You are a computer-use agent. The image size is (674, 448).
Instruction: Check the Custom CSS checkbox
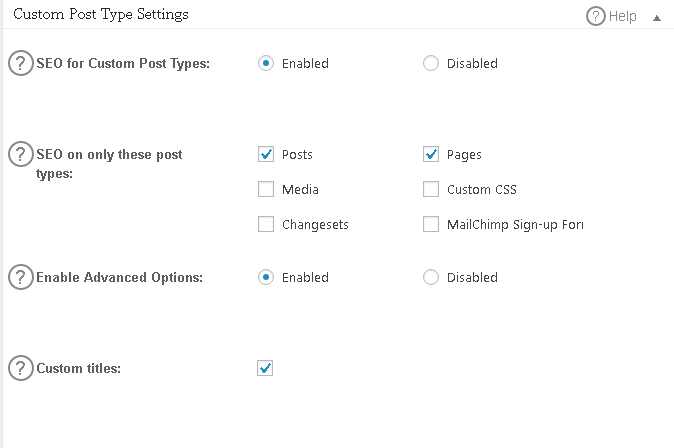click(431, 189)
